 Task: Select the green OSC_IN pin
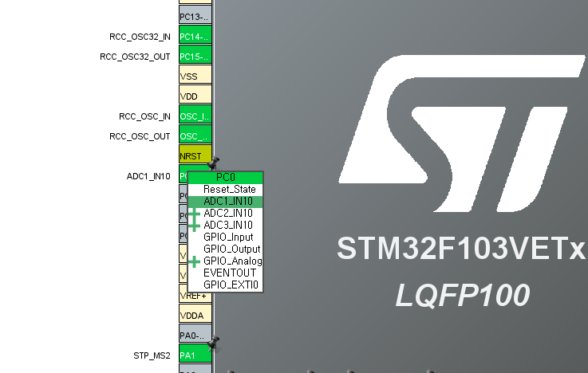coord(195,116)
